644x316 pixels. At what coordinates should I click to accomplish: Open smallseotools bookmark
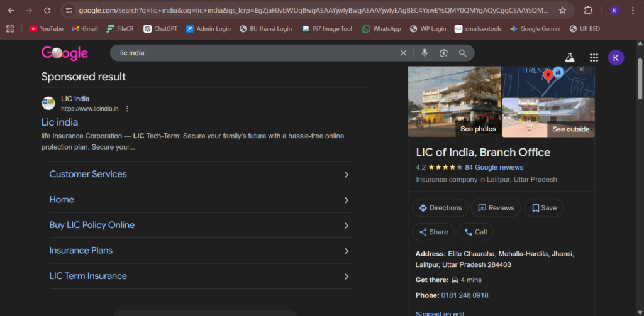[x=478, y=29]
